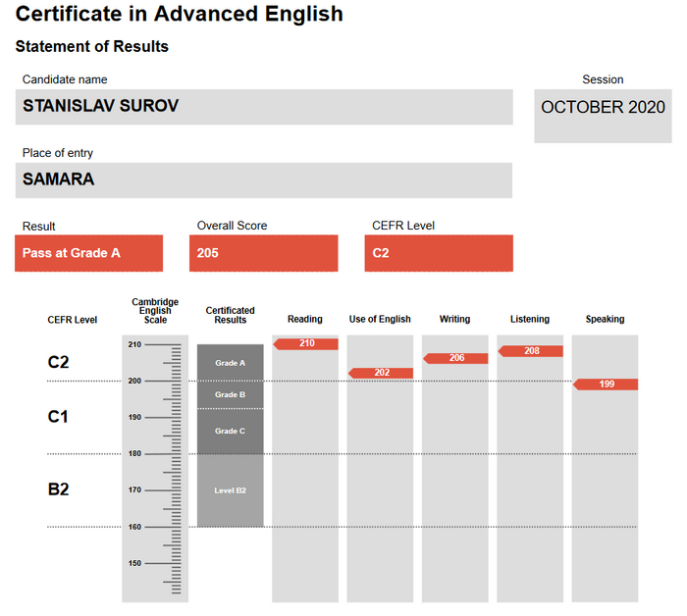Click the red CEFR Level C2 box
The image size is (687, 616).
[439, 253]
